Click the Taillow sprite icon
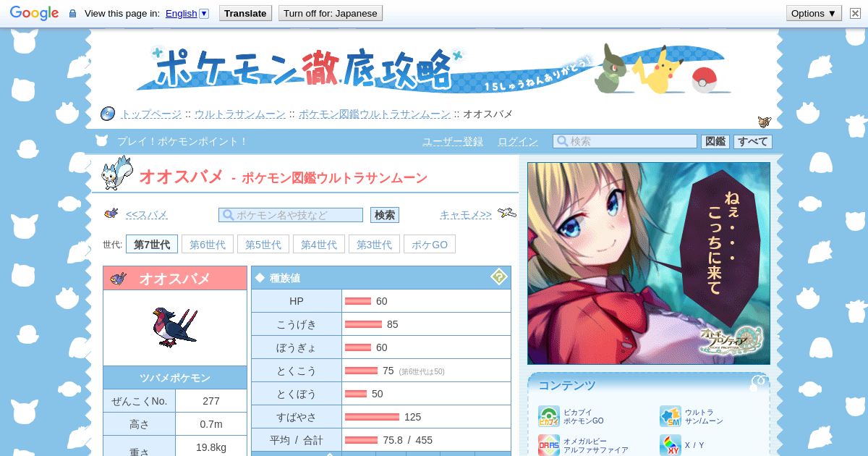 (x=111, y=214)
